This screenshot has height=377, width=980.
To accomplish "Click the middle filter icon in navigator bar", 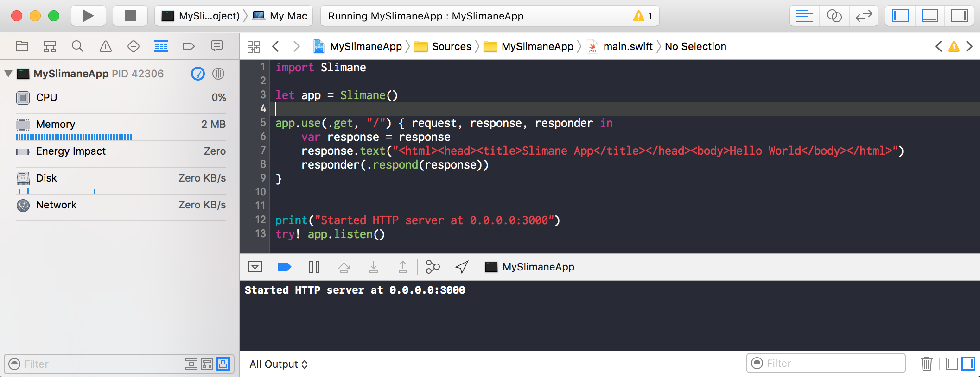I will [x=207, y=364].
